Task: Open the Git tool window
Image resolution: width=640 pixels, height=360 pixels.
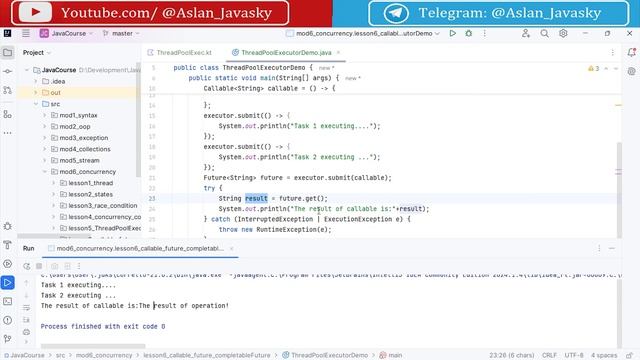Action: 7,339
